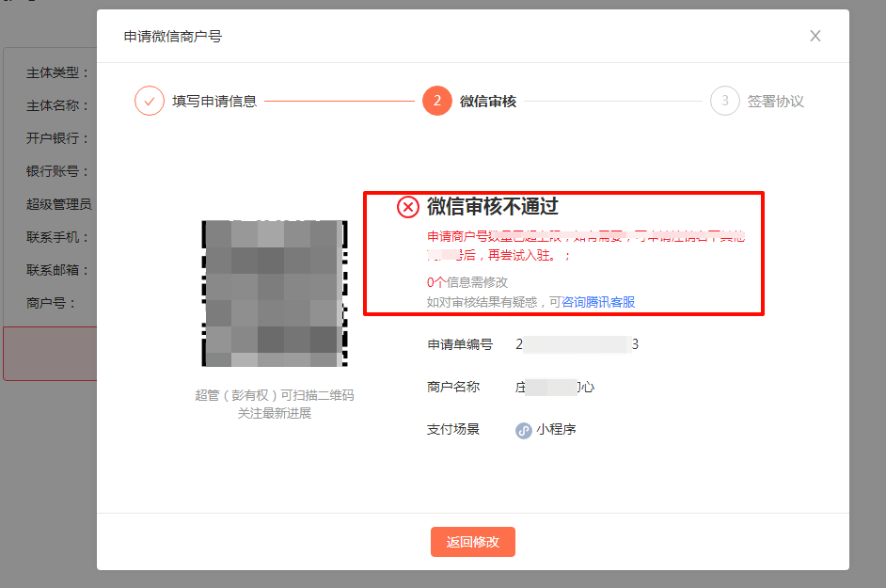This screenshot has height=588, width=886.
Task: Click 商户号 label in background page
Action: (x=51, y=303)
